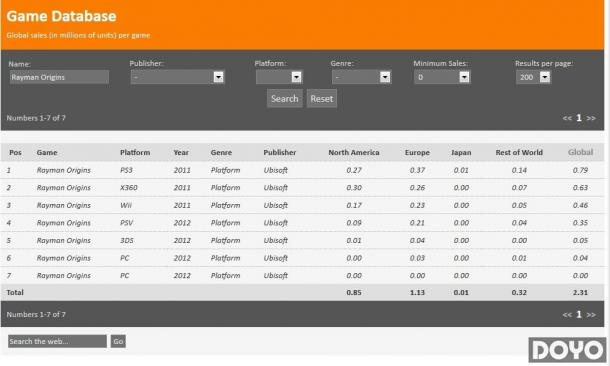Viewport: 610px width, 366px height.
Task: Expand the Platform dropdown arrow
Action: (296, 77)
